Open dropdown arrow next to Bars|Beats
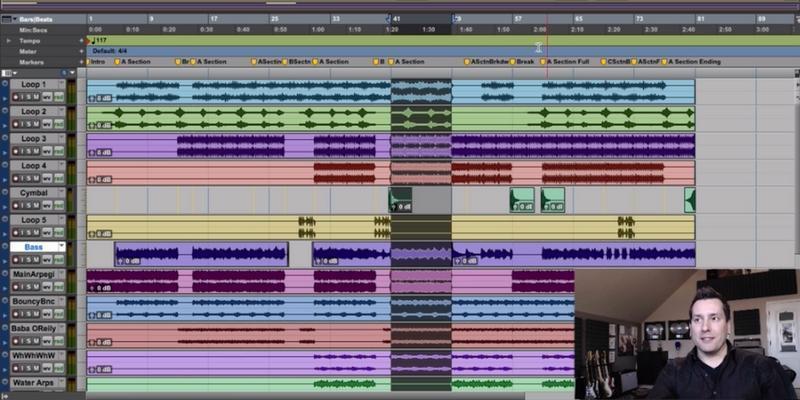Viewport: 800px width, 400px height. point(15,19)
